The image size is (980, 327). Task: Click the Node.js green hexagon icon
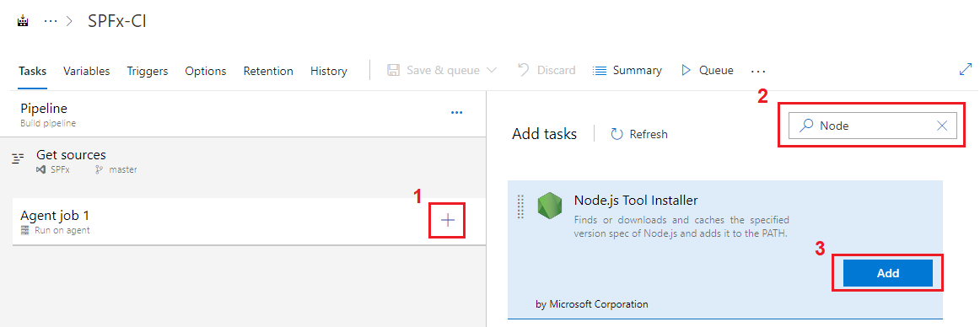tap(549, 206)
